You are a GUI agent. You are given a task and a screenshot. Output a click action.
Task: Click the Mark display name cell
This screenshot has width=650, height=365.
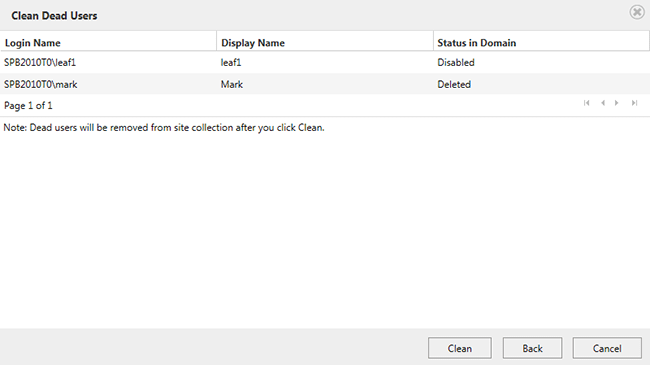(x=232, y=84)
